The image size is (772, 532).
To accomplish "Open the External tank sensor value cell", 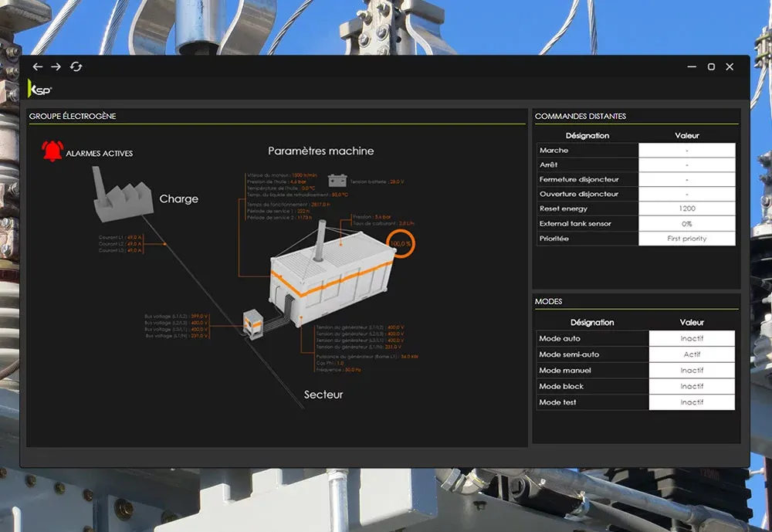I will point(686,224).
